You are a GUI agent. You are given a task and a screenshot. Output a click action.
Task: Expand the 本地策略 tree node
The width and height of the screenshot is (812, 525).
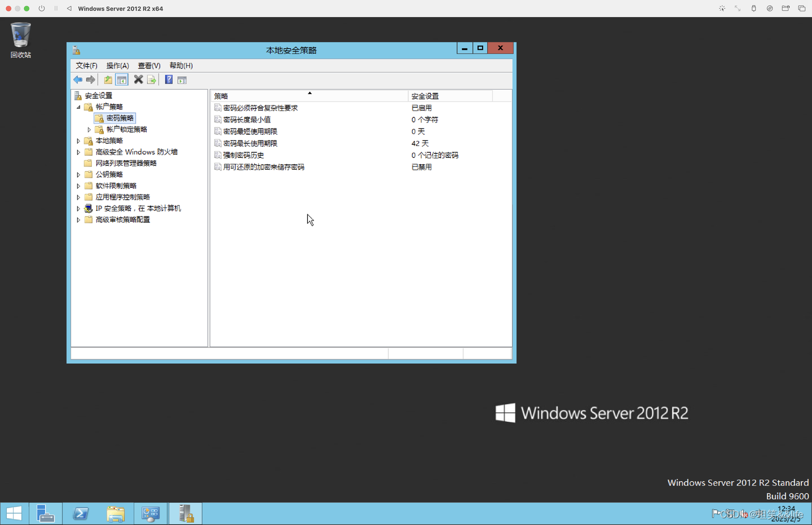point(78,141)
